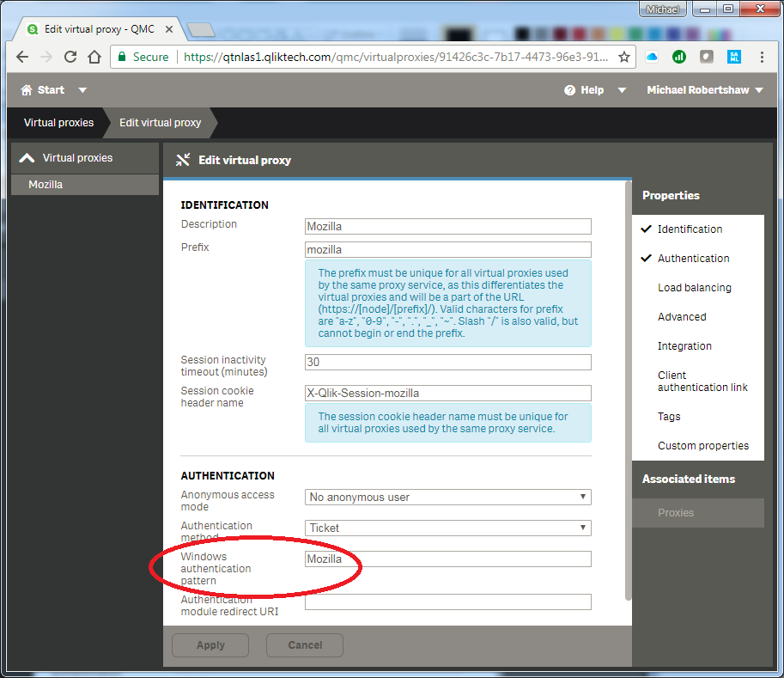Open Chrome's three-dot menu
Image resolution: width=784 pixels, height=678 pixels.
tap(762, 57)
